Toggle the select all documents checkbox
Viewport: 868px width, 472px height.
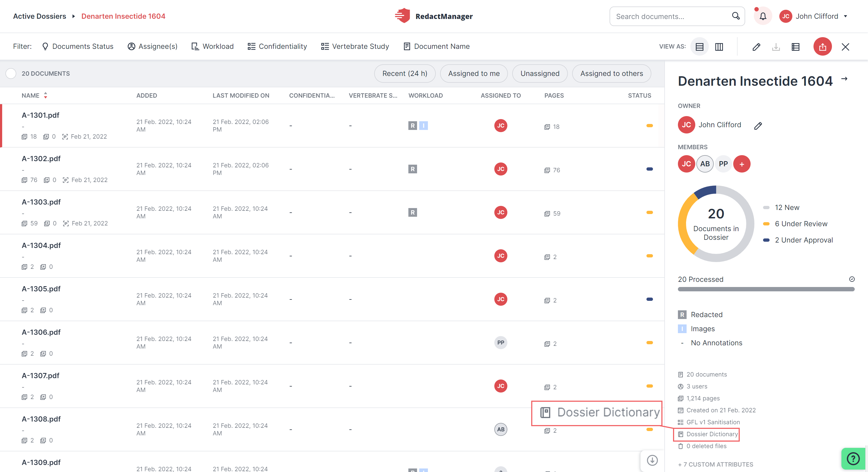pyautogui.click(x=11, y=73)
